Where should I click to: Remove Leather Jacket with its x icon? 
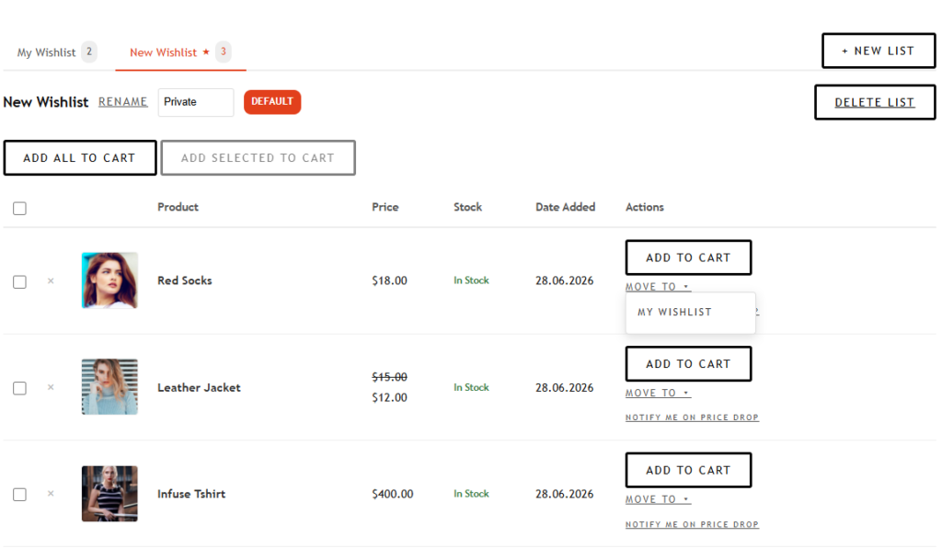51,387
